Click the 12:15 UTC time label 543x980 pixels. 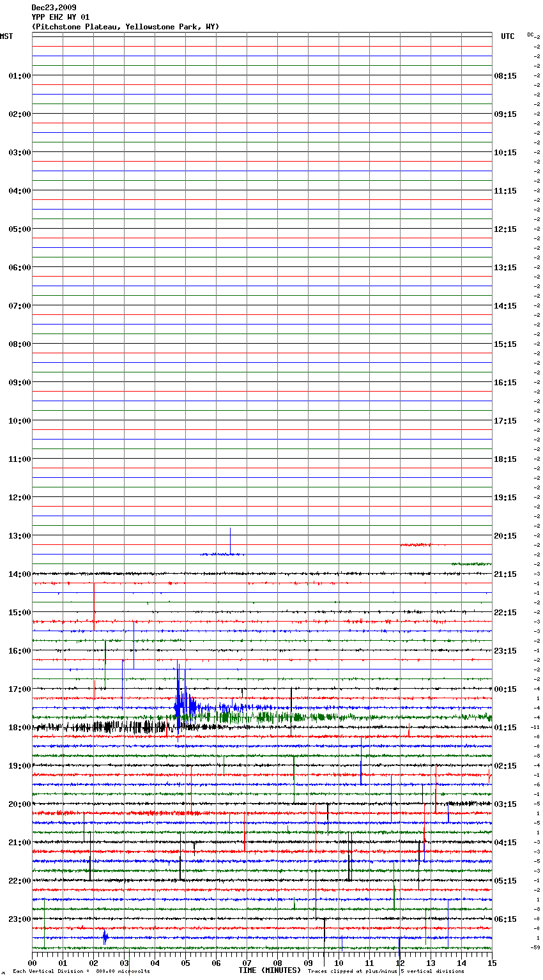[505, 229]
